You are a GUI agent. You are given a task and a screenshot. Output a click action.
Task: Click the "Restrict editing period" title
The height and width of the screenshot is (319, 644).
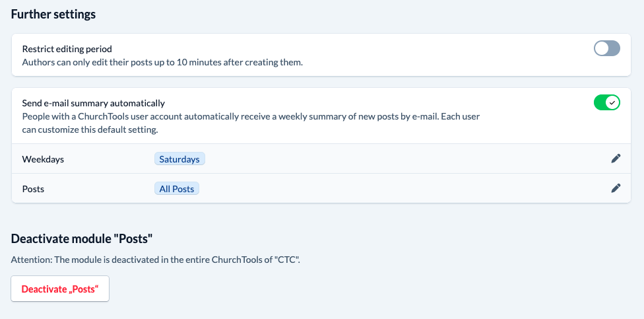pos(67,49)
